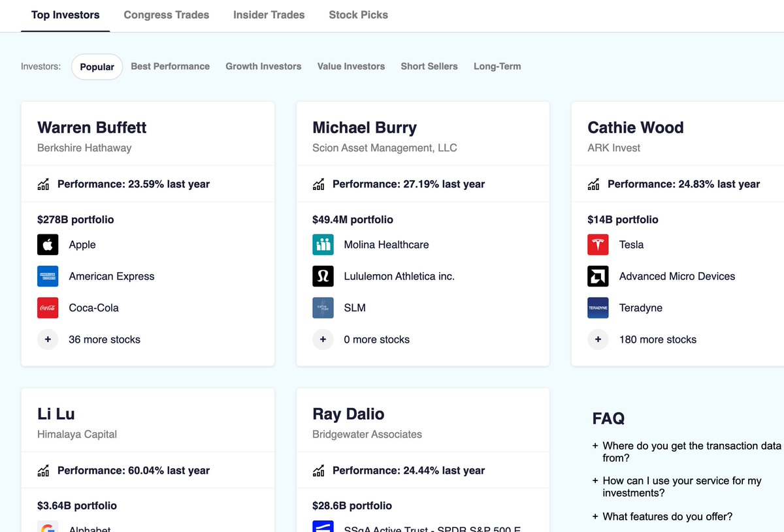Click Li Lu's performance chart icon

[43, 471]
